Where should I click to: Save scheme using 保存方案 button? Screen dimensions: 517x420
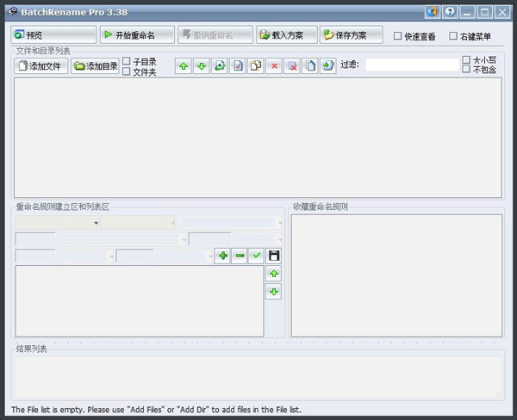(x=352, y=34)
